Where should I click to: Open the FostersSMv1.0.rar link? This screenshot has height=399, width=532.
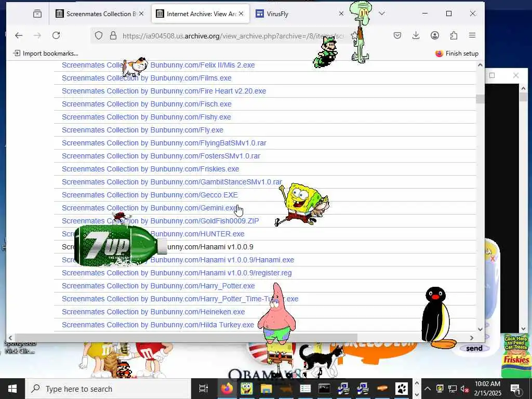click(x=161, y=156)
